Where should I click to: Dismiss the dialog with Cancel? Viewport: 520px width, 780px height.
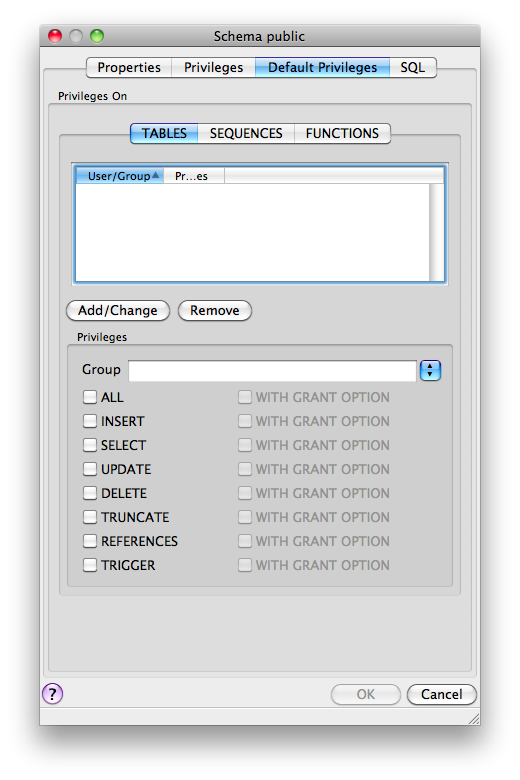coord(441,694)
